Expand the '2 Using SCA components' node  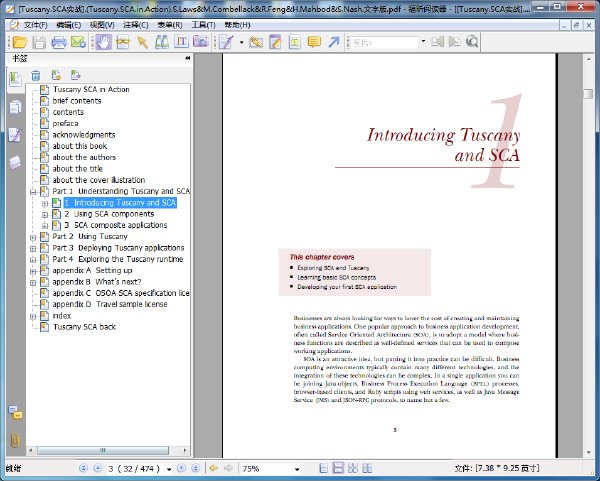point(45,214)
